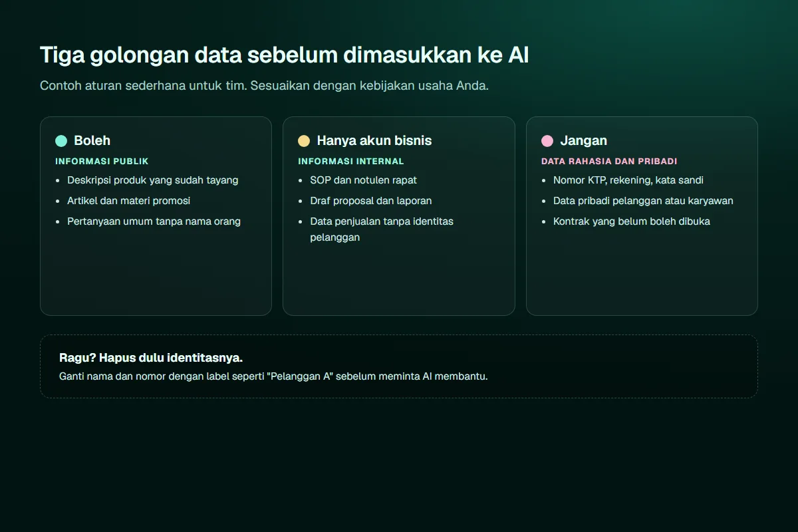Click the "Hanya akun bisnis" card title
The width and height of the screenshot is (798, 532).
tap(374, 140)
